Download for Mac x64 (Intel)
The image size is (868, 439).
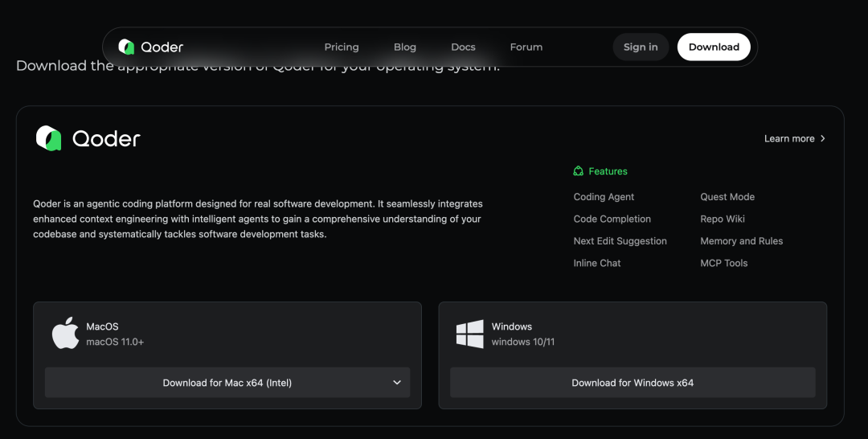[x=227, y=383]
